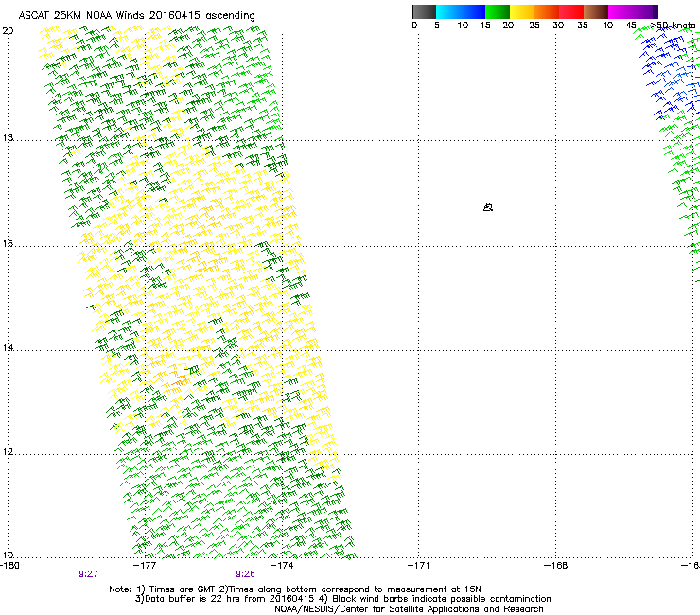Click the yellow 20-25 knots color band
Viewport: 700px width, 615px height.
point(522,11)
